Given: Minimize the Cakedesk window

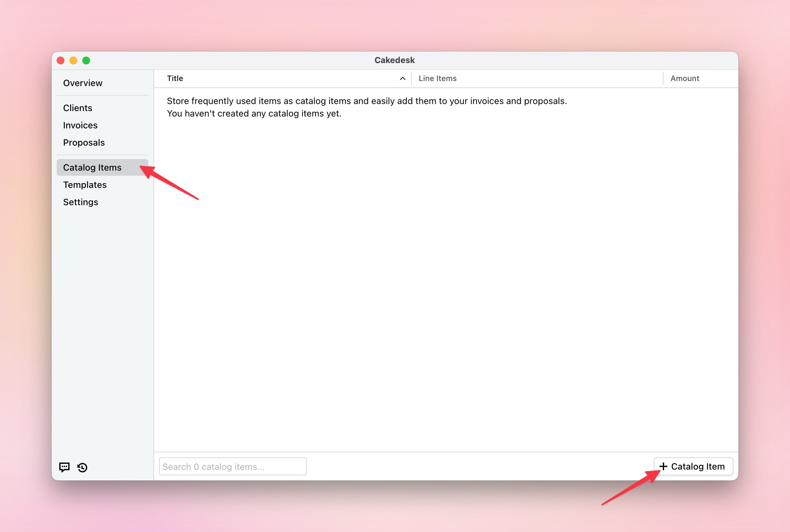Looking at the screenshot, I should (x=73, y=60).
